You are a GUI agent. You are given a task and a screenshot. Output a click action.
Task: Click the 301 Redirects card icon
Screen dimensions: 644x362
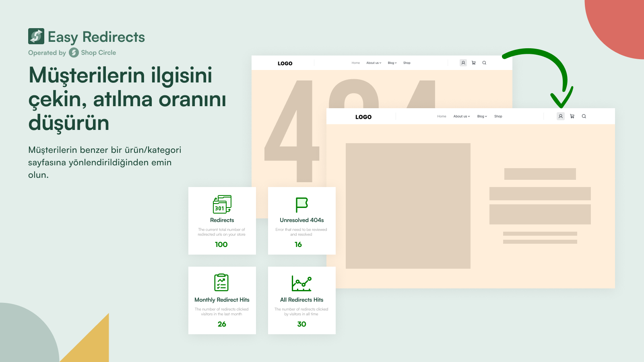tap(222, 204)
